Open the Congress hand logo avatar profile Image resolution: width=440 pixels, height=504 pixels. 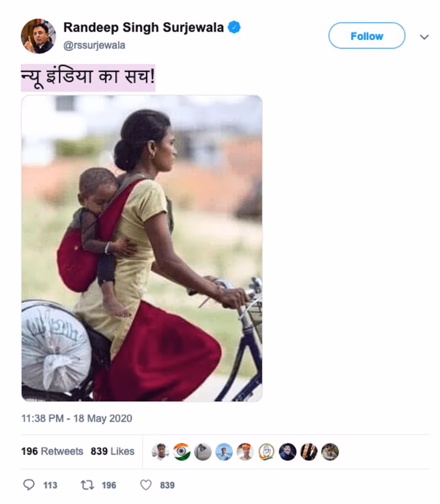(266, 451)
